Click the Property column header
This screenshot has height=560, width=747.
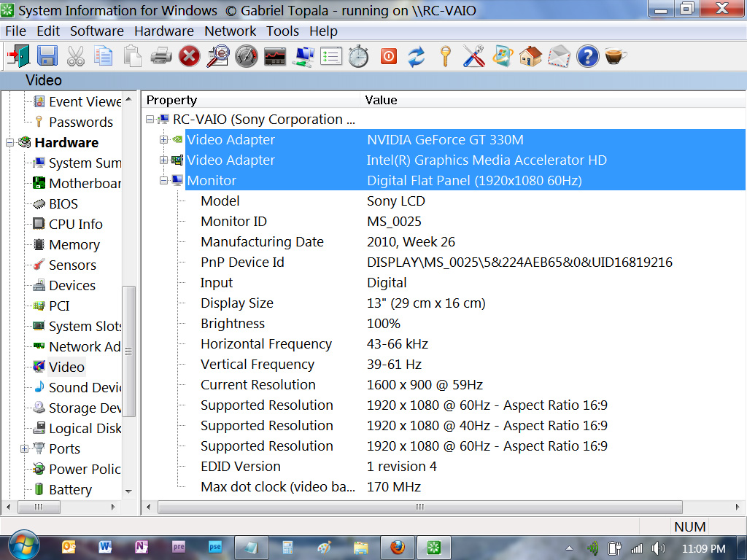click(251, 100)
